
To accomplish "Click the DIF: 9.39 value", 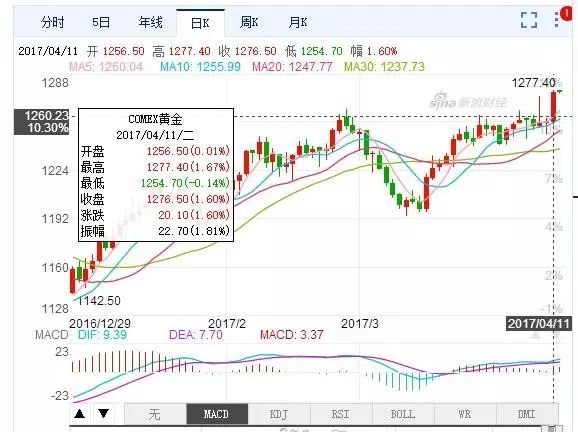I will click(102, 335).
